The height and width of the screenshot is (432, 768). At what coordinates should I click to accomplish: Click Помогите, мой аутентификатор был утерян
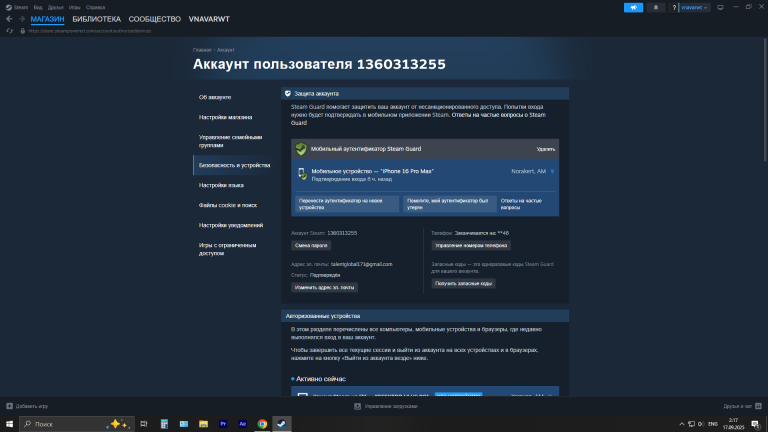coord(449,204)
